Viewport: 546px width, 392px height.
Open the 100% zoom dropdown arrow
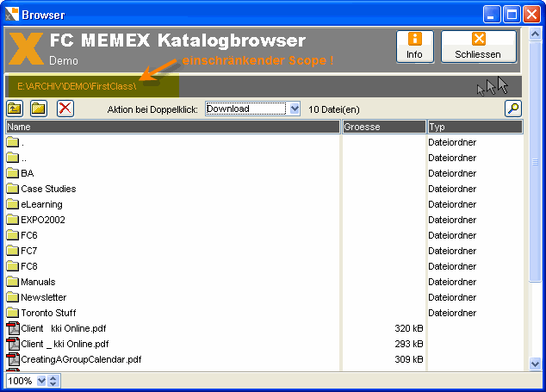point(41,381)
